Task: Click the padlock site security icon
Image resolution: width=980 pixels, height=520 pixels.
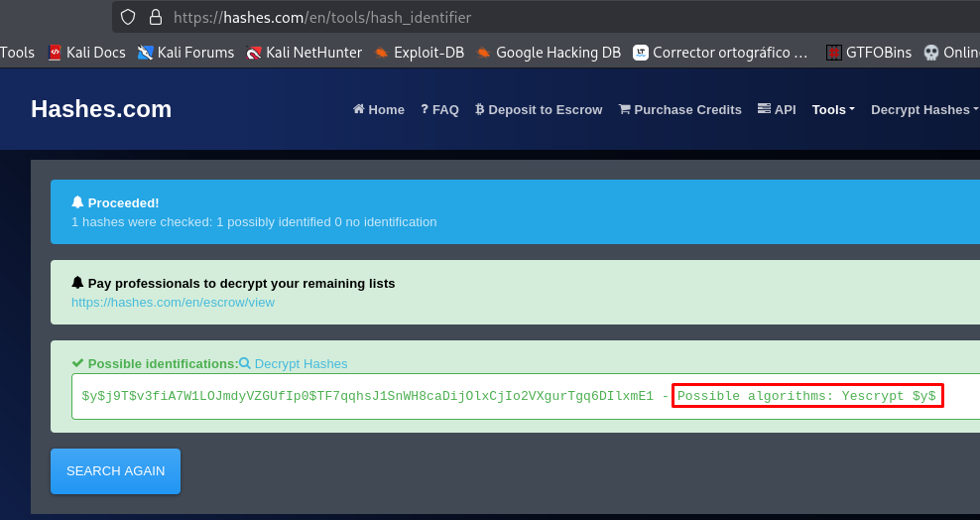Action: (x=155, y=17)
